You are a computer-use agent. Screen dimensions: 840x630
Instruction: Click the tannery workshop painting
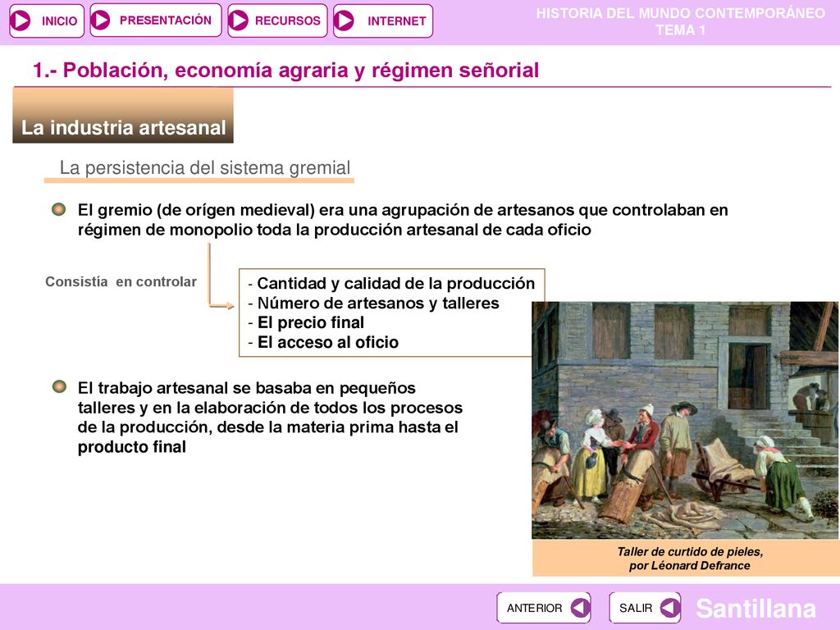[685, 420]
